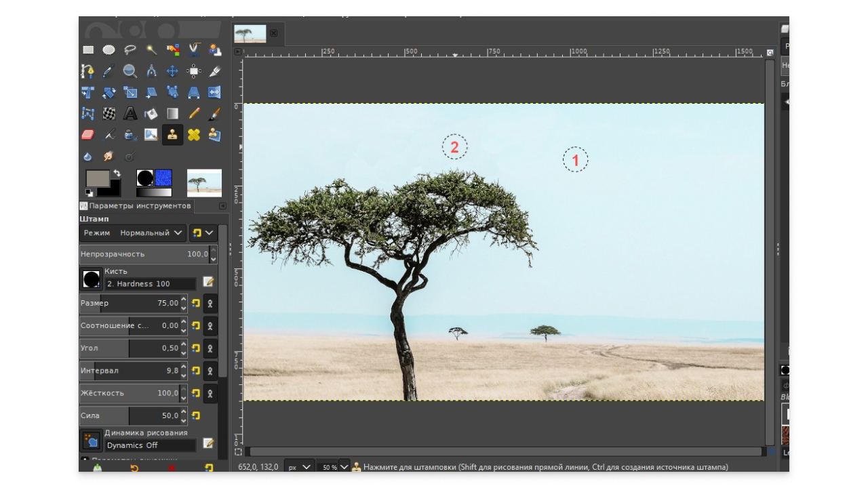Pick the Eraser tool
This screenshot has height=488, width=868.
click(x=87, y=134)
